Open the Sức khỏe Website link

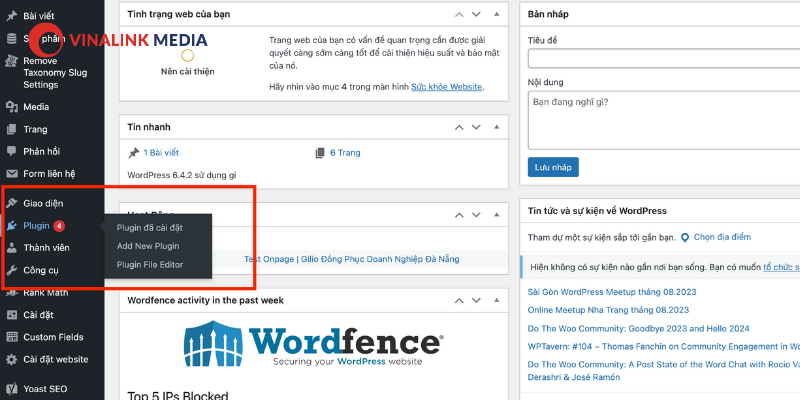[446, 87]
